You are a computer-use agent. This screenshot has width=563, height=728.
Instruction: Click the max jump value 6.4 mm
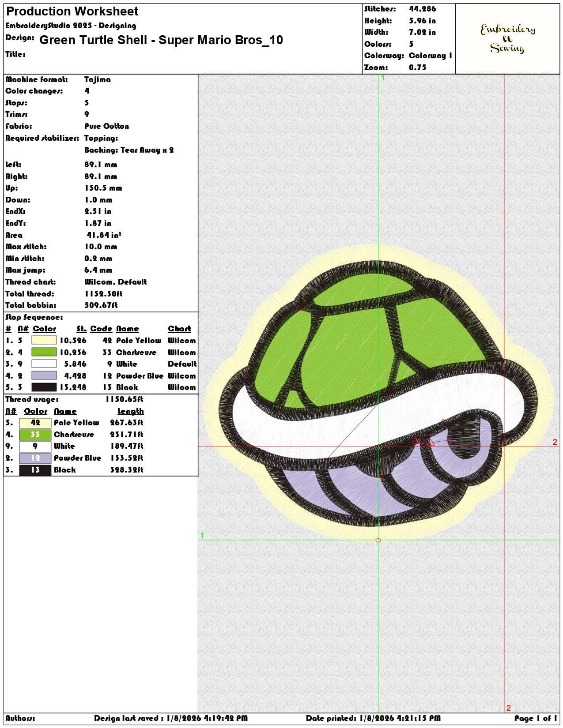point(98,270)
